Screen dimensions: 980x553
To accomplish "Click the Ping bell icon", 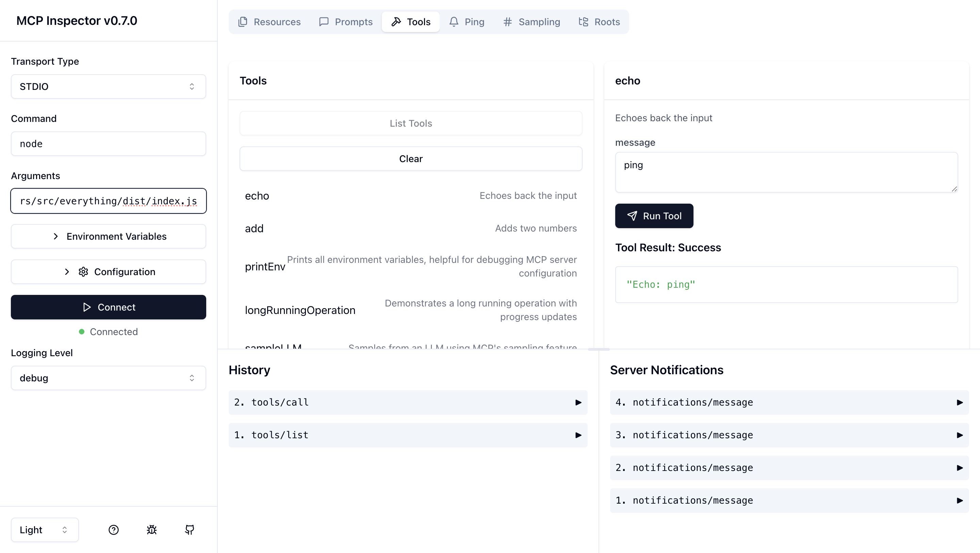I will tap(454, 22).
